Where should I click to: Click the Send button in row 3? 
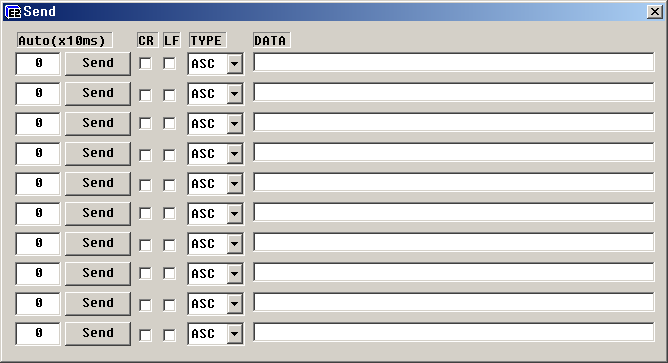click(x=98, y=124)
